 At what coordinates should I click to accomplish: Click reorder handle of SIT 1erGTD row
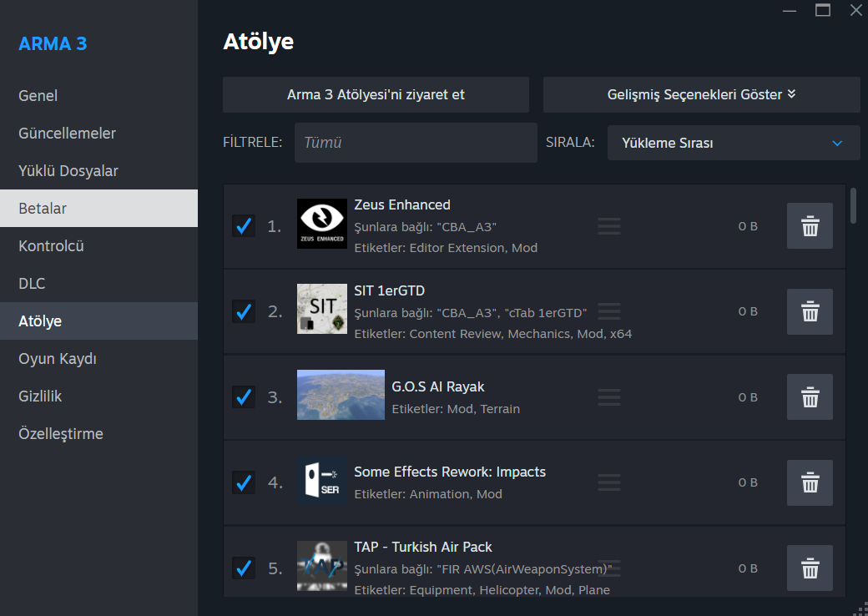point(609,311)
